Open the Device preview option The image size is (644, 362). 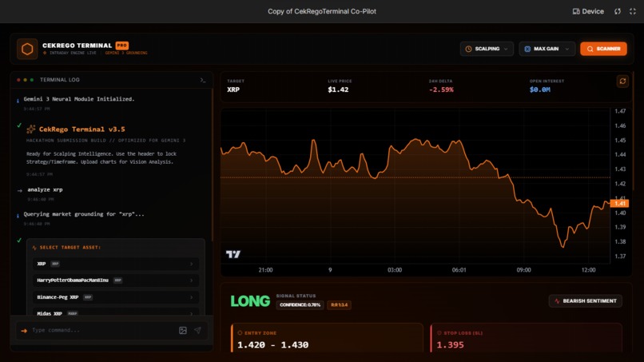pos(588,11)
